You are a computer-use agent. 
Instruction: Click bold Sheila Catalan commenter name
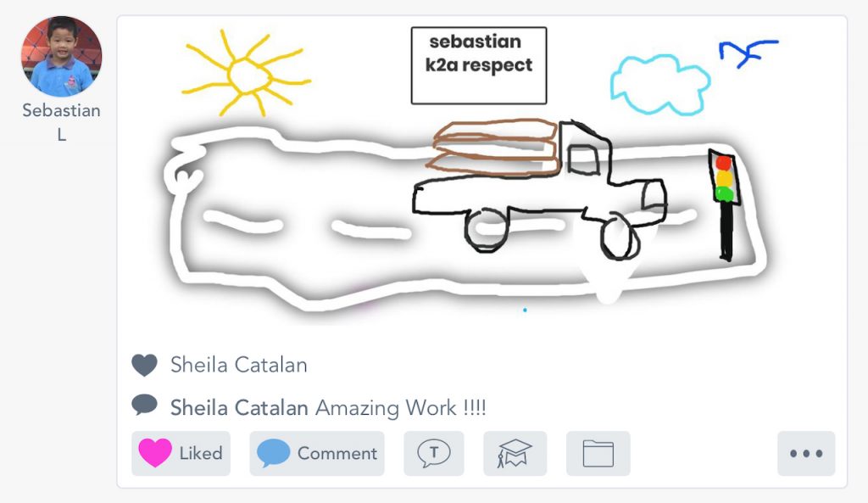point(239,408)
